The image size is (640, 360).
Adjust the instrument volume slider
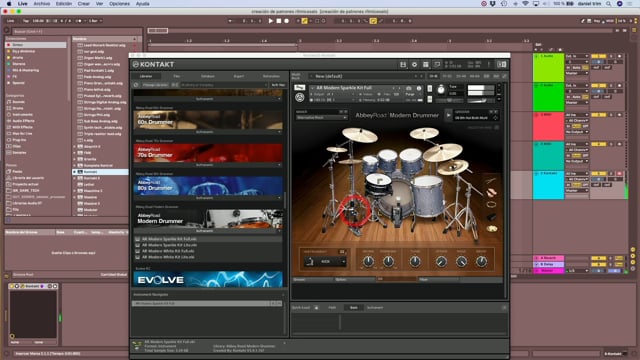(481, 101)
